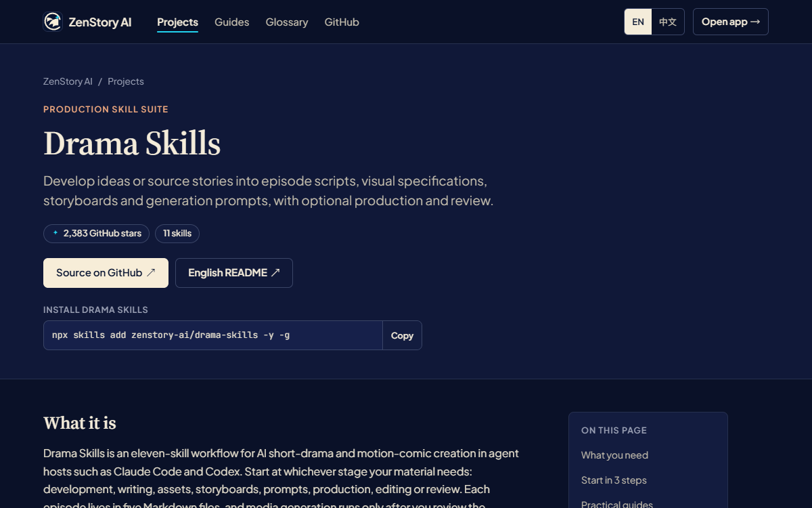The image size is (812, 508).
Task: Open the Guides nav tab
Action: point(232,22)
